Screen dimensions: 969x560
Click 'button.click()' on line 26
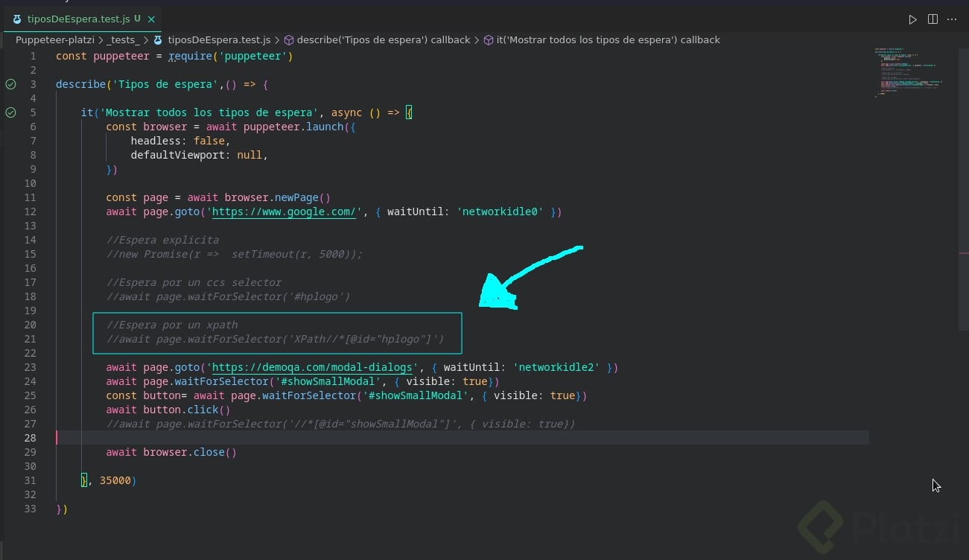tap(187, 410)
